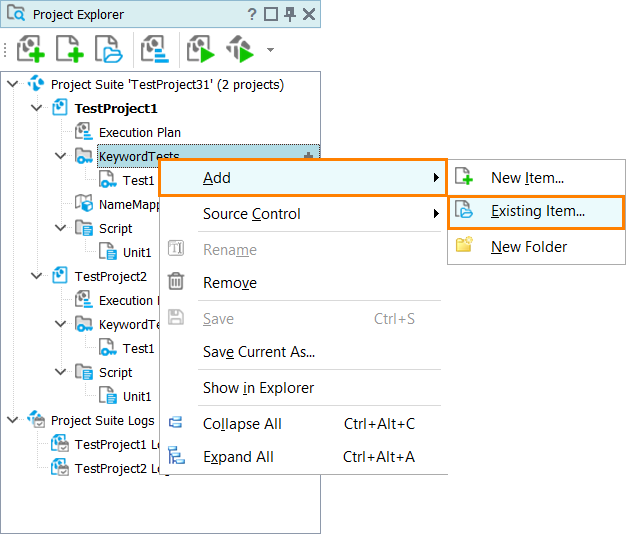Select Test1 under TestProject2 KeywordTests

tap(138, 348)
